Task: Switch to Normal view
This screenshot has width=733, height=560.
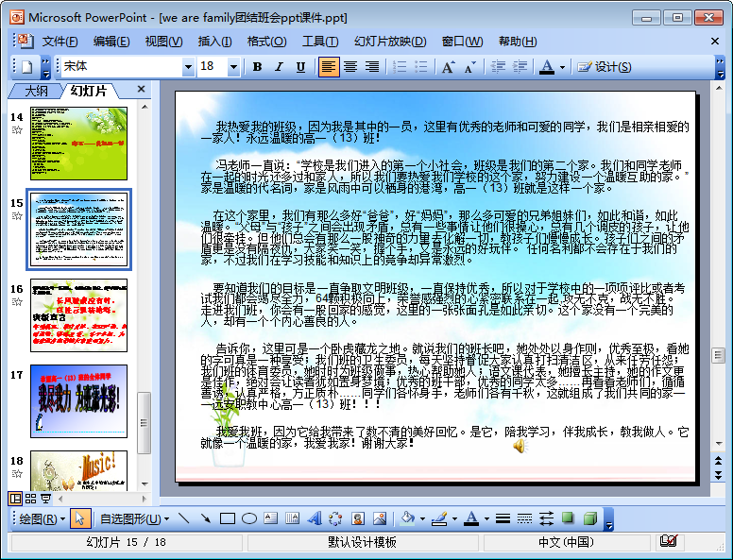Action: click(x=15, y=499)
